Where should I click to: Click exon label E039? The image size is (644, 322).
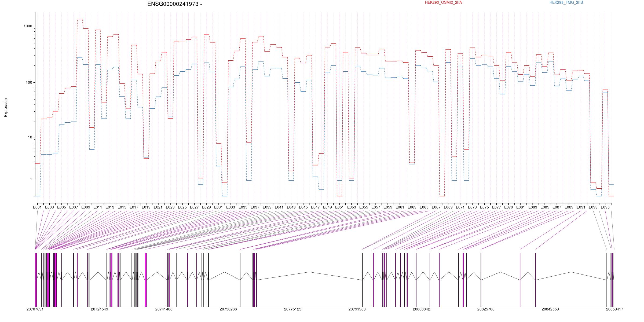click(x=267, y=207)
